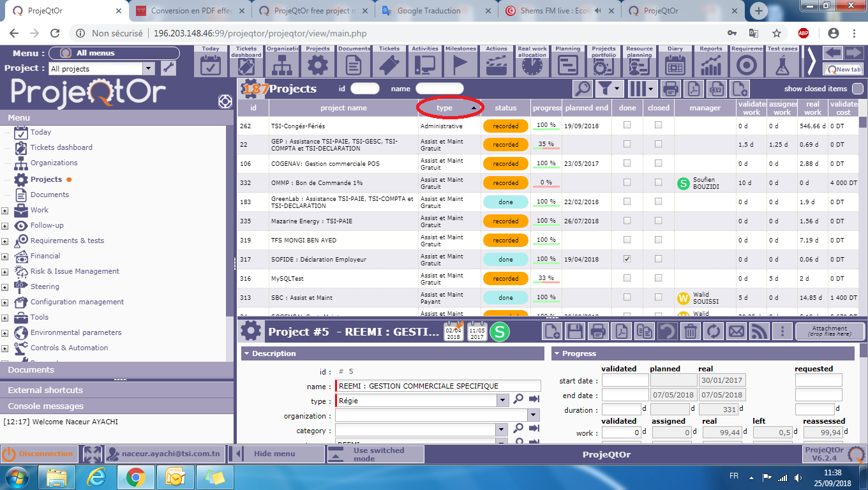Viewport: 868px width, 490px height.
Task: Open the Milestones flag icon
Action: (460, 64)
